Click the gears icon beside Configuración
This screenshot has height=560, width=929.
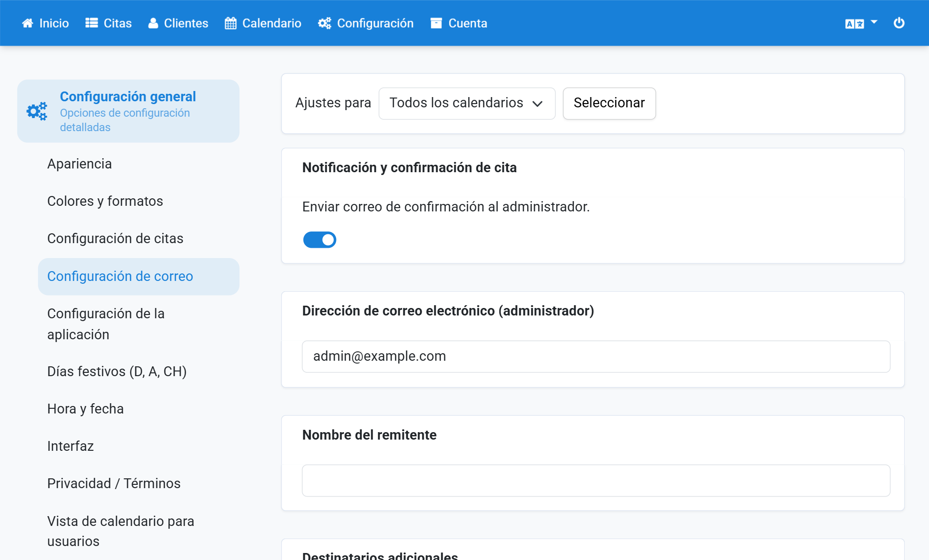[x=325, y=23]
